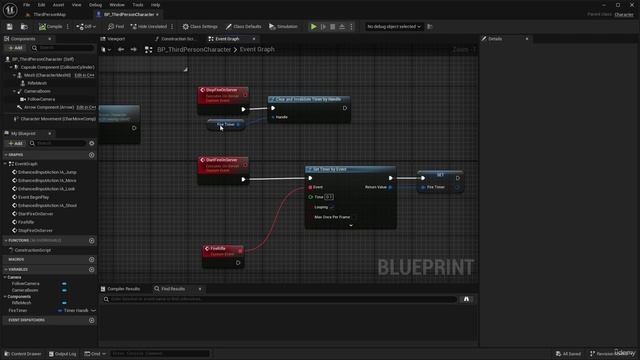Open the Debug menu
Screen dimensions: 640x360
pyautogui.click(x=95, y=5)
